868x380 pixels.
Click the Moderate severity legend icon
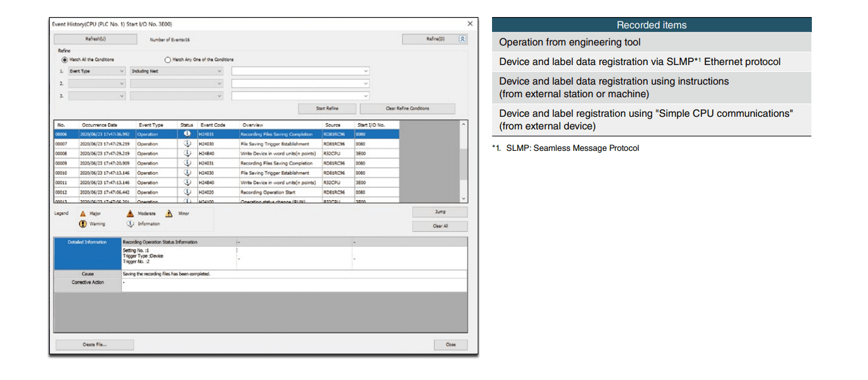130,214
